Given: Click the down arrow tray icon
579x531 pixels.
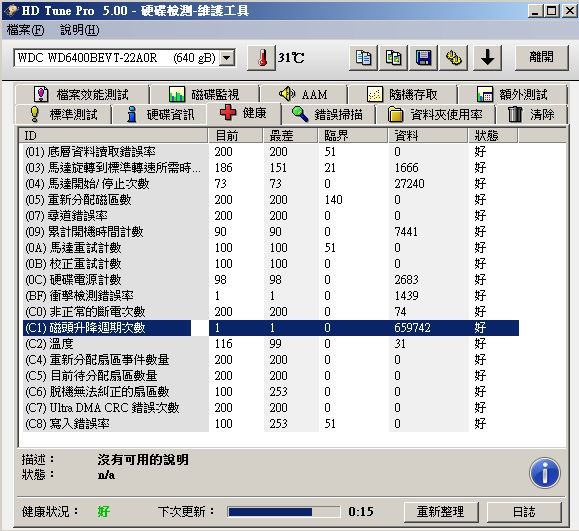Looking at the screenshot, I should tap(487, 58).
